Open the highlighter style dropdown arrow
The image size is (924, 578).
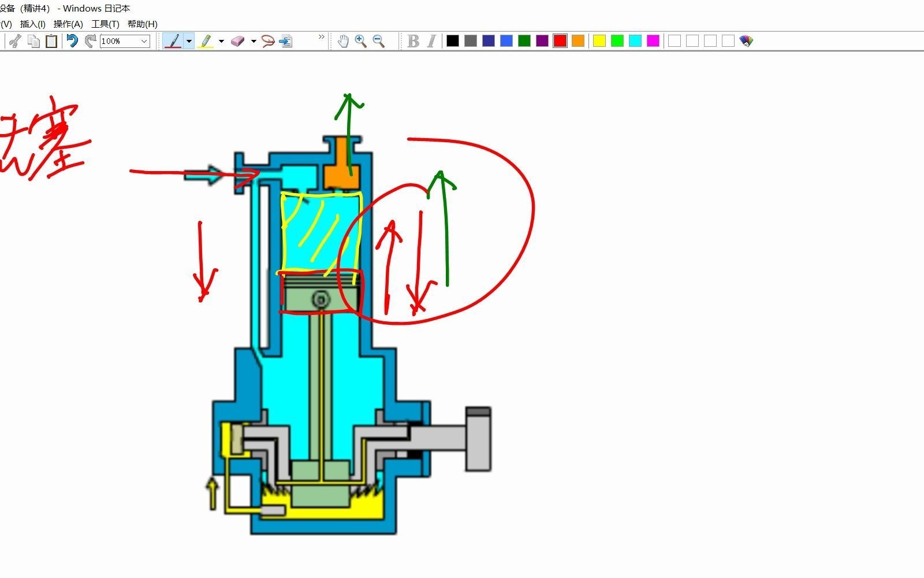(221, 41)
